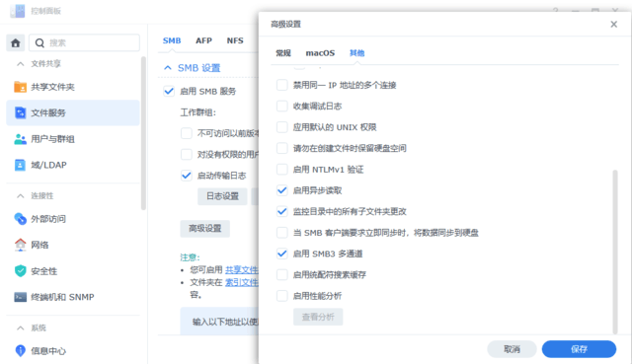The image size is (632, 364).
Task: Open the NFS tab
Action: click(235, 40)
